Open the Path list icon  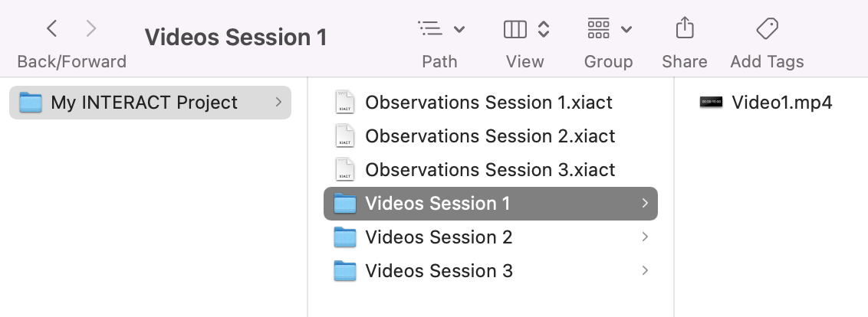pyautogui.click(x=429, y=28)
